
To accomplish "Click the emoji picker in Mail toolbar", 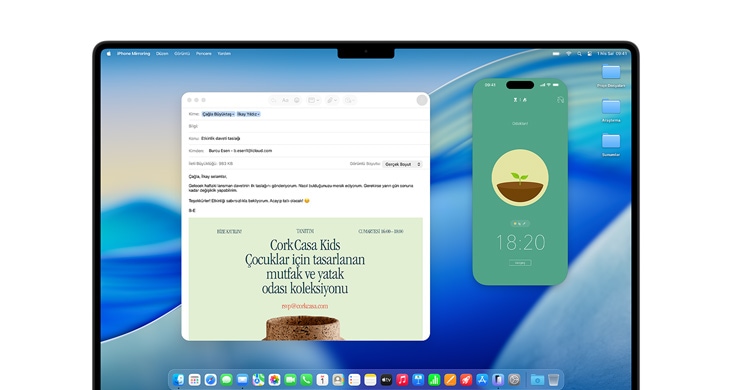I will pos(296,100).
